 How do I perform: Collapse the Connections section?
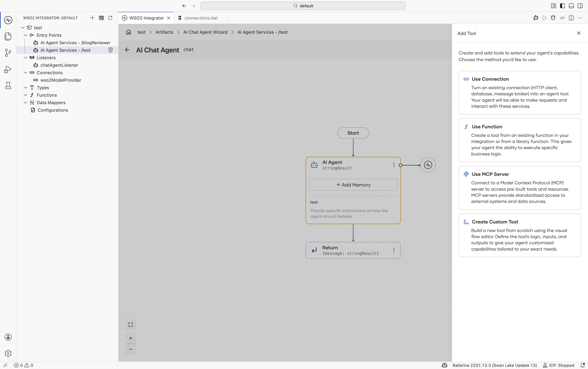pos(26,73)
